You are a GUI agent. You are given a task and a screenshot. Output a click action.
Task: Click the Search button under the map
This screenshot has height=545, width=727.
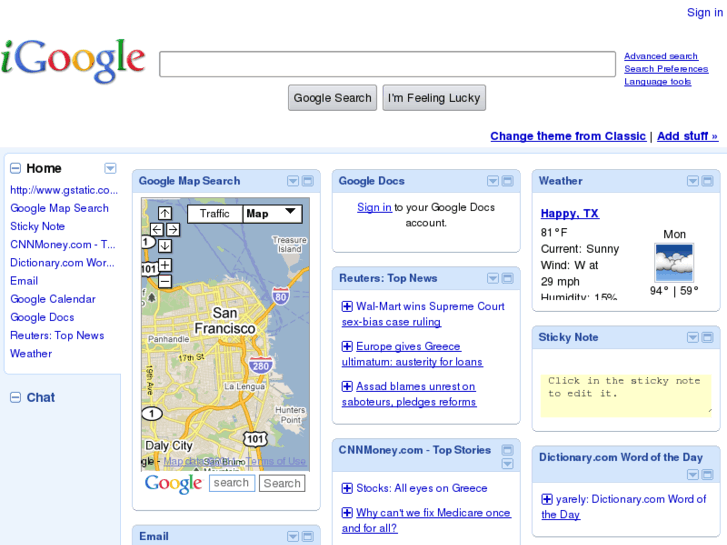(282, 483)
